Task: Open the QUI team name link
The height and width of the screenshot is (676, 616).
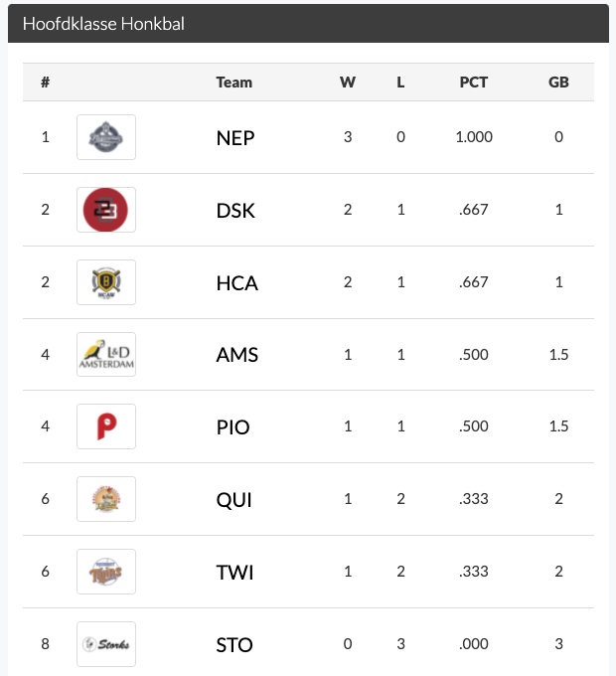Action: coord(234,500)
